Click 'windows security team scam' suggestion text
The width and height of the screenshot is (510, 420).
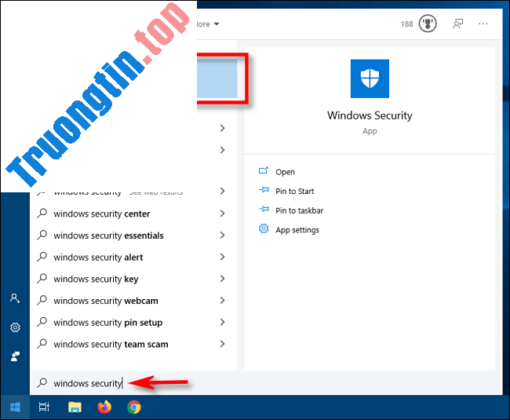click(111, 344)
